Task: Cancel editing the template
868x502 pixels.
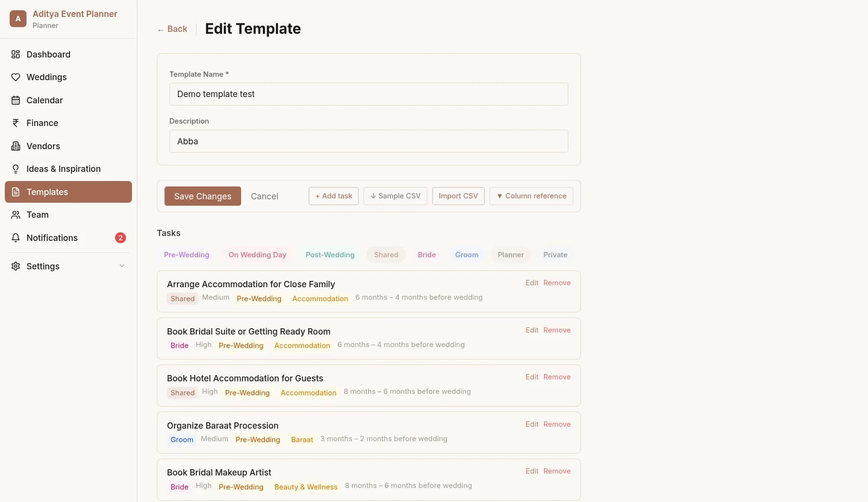Action: (264, 196)
